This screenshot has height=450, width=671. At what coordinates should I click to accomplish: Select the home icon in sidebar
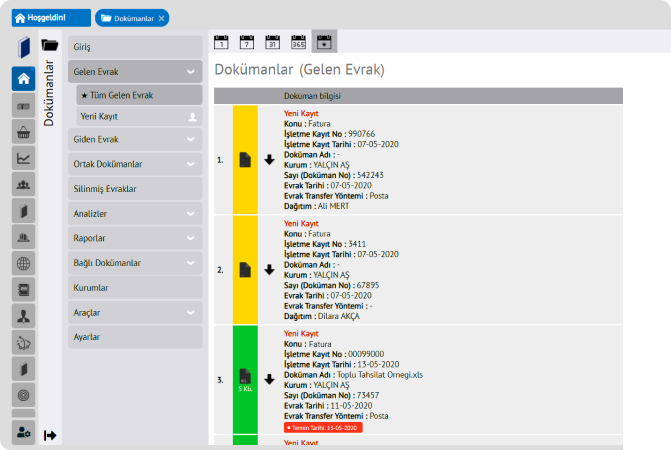pos(24,79)
